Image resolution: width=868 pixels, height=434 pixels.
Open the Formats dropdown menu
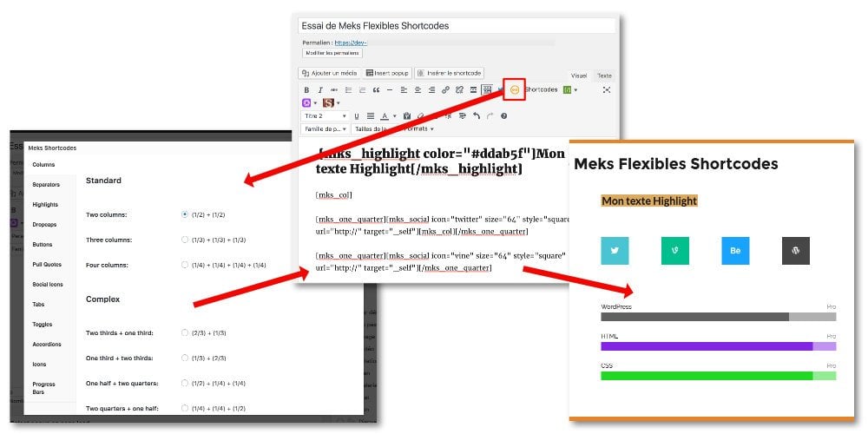(x=420, y=128)
